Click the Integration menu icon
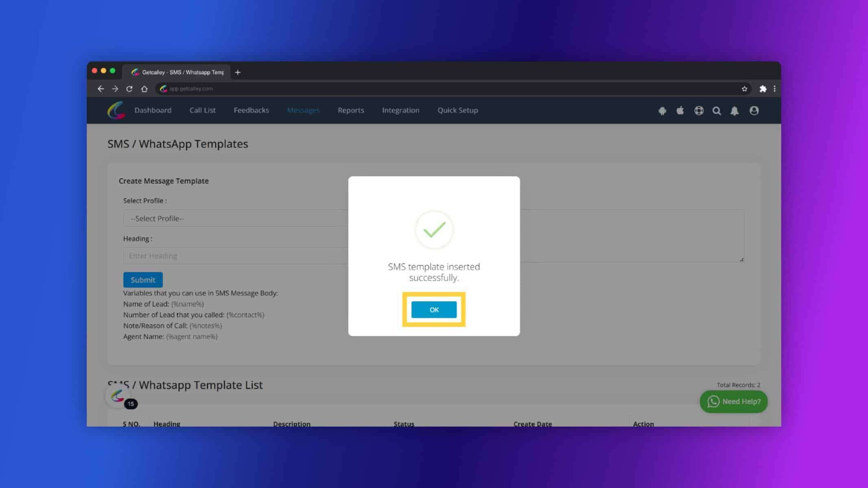This screenshot has width=868, height=488. point(400,110)
